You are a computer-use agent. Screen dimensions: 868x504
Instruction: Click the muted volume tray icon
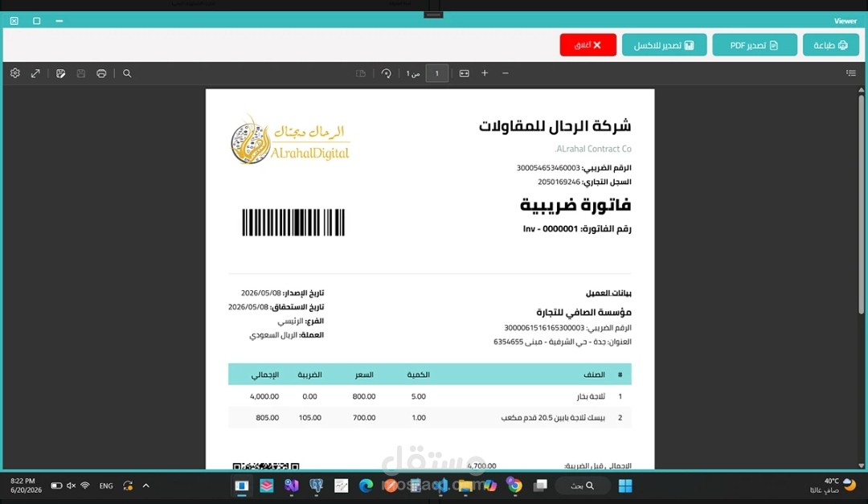pos(71,486)
